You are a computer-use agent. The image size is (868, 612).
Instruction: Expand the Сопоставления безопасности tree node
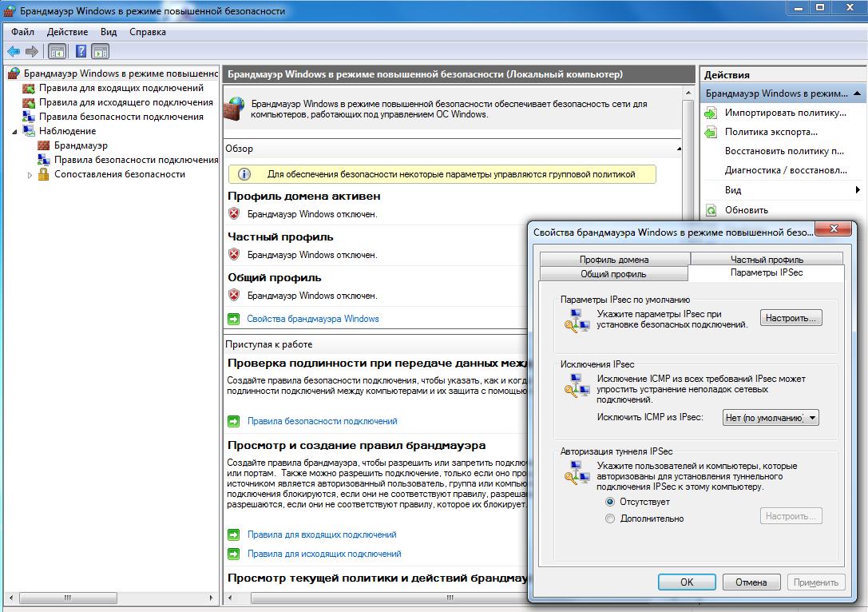[30, 174]
